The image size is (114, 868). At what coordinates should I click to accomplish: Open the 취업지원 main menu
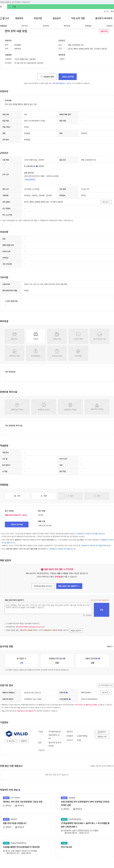38,18
